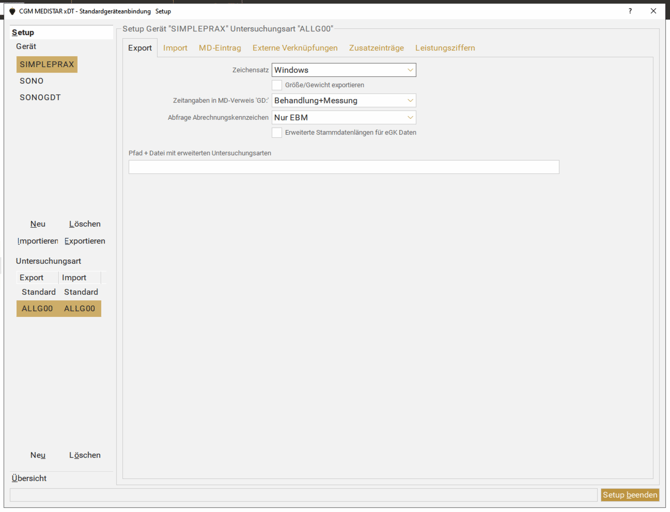Image resolution: width=670 pixels, height=512 pixels.
Task: Switch to the MD-Eintrag tab
Action: point(220,48)
